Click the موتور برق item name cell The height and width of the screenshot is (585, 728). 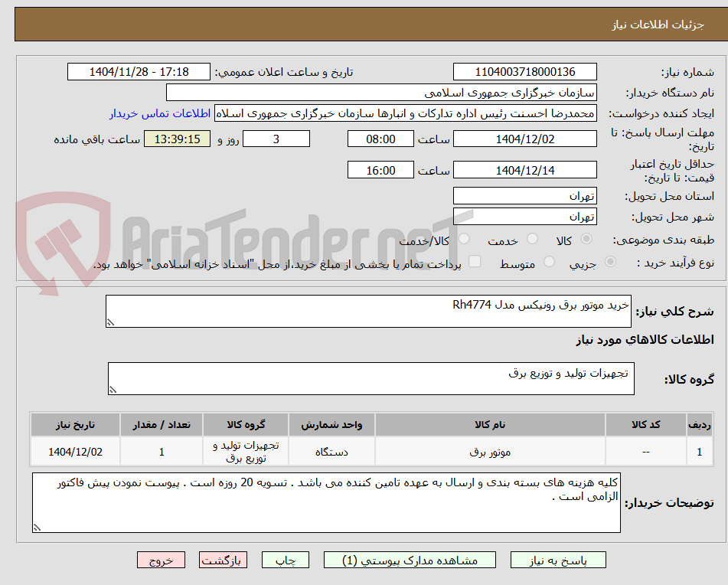(x=490, y=451)
